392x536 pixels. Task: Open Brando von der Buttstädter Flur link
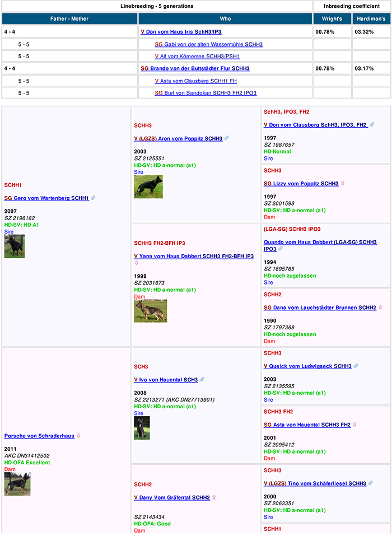[195, 69]
